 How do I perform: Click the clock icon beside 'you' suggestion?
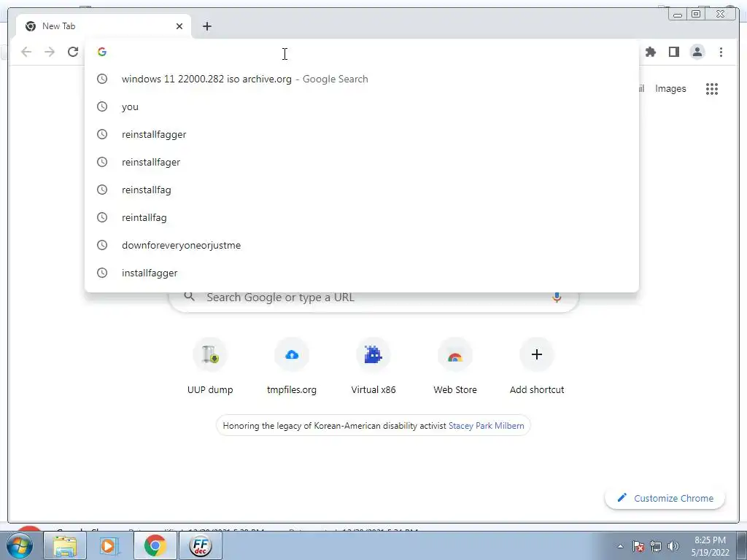pyautogui.click(x=102, y=106)
